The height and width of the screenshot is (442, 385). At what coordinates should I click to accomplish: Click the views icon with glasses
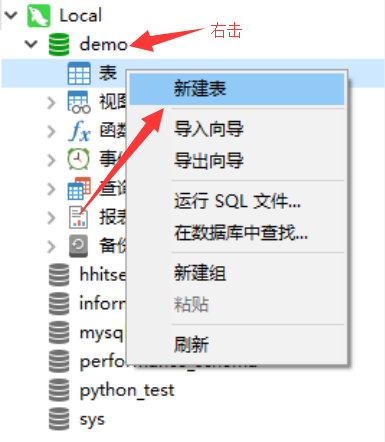pos(79,102)
